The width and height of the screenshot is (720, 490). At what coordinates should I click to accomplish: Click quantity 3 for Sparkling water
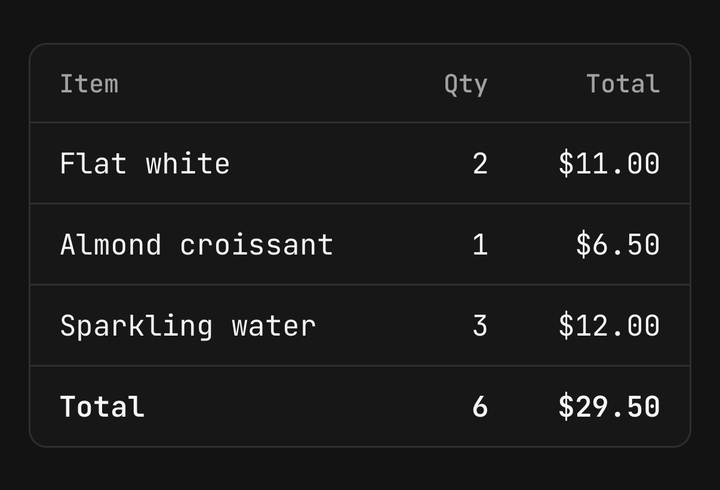click(x=480, y=326)
